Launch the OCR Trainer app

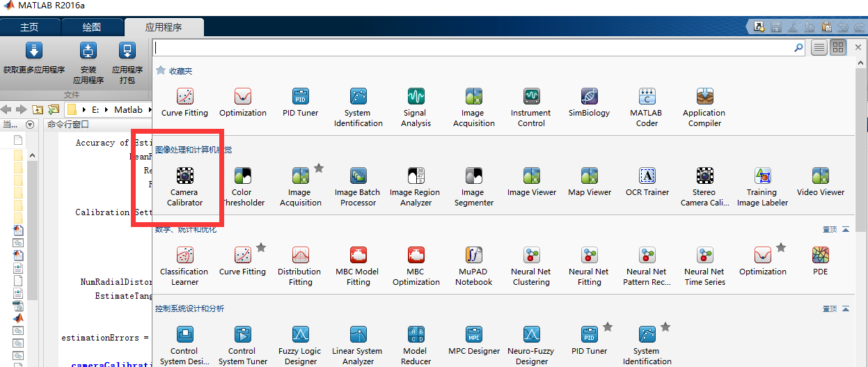point(647,182)
